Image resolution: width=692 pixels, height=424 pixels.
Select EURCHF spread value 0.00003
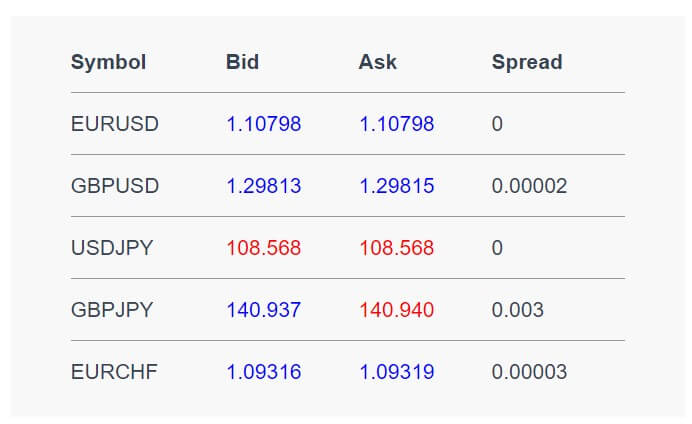coord(529,372)
